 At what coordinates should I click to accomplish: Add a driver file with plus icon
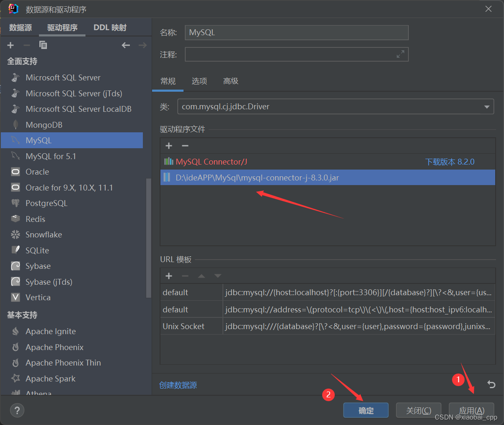point(169,146)
